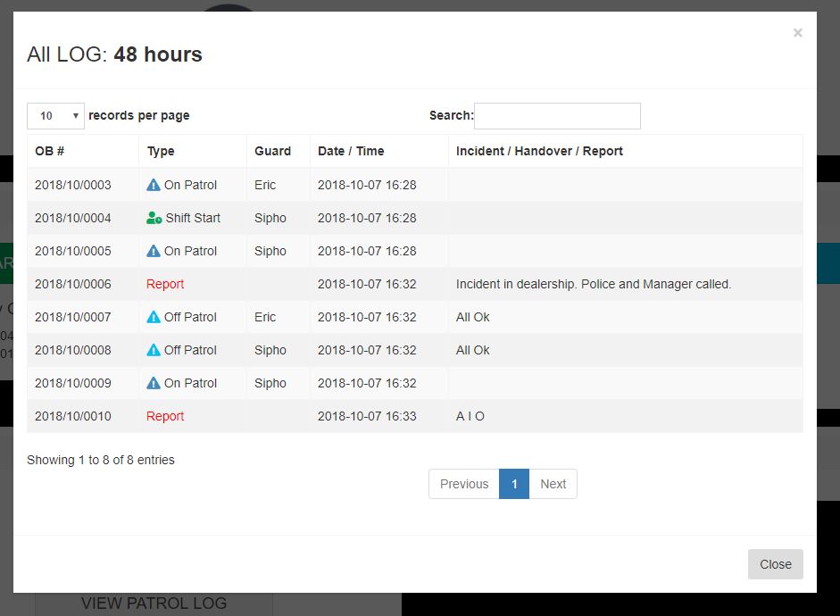Click the green Shift Start icon for Sipho
The image size is (840, 616).
pos(154,218)
